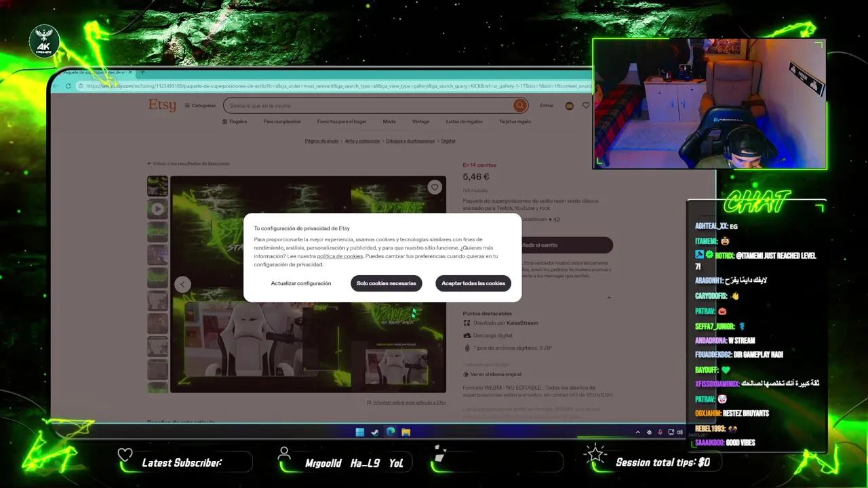Open the Regalos menu item
868x488 pixels.
coord(235,122)
